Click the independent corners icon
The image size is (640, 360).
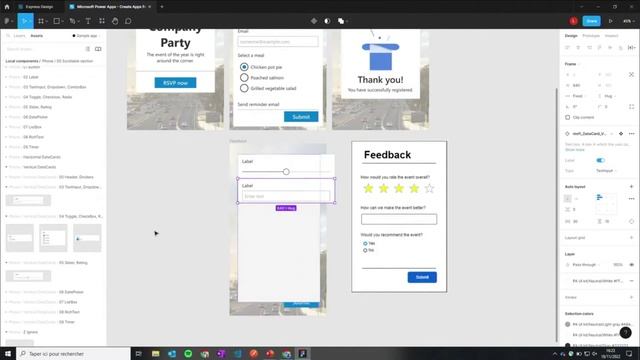(x=631, y=107)
